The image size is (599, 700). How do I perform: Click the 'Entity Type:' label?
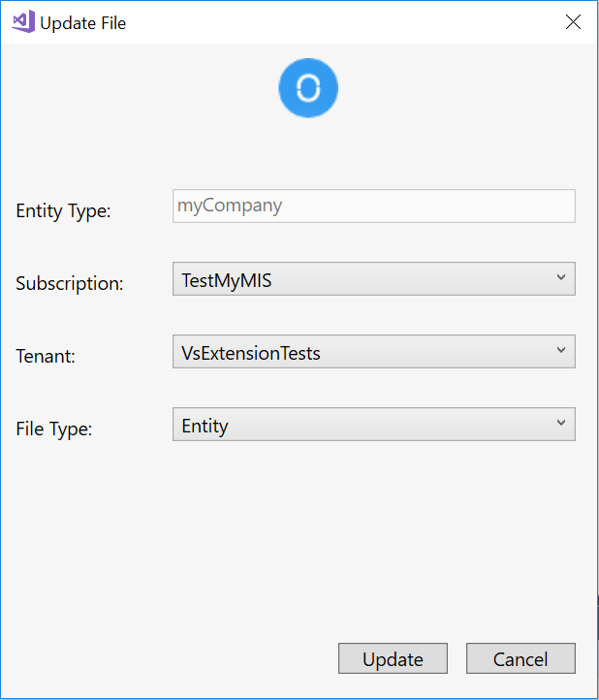63,210
